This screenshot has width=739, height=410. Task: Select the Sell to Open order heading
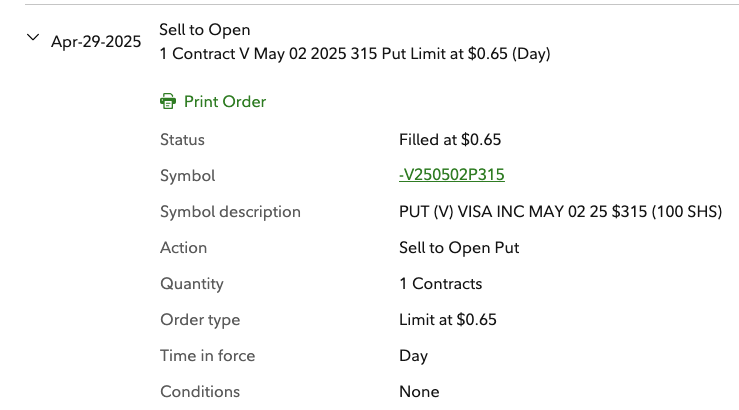(205, 30)
